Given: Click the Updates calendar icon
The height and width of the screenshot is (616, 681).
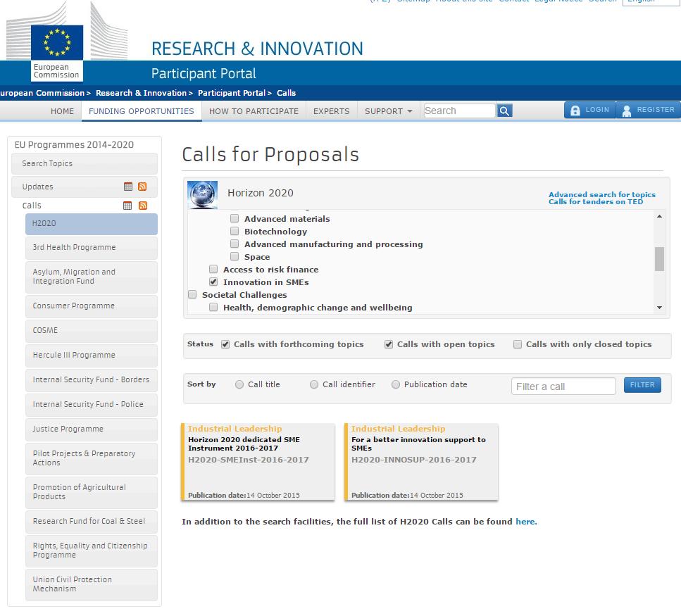Looking at the screenshot, I should coord(127,187).
